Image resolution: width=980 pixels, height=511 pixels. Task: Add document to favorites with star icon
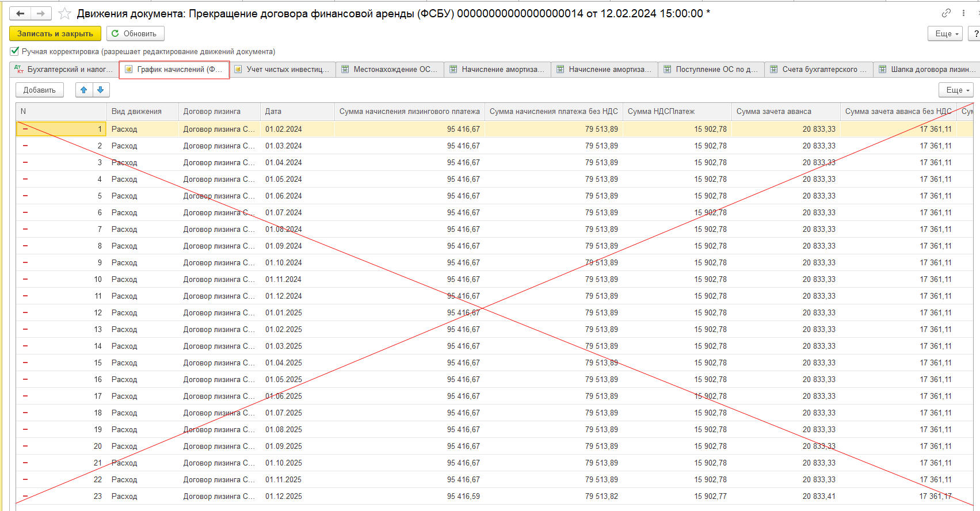(65, 13)
